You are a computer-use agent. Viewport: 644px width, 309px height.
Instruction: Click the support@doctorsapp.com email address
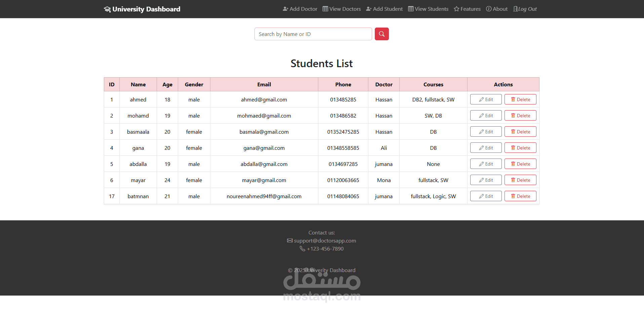click(x=325, y=241)
